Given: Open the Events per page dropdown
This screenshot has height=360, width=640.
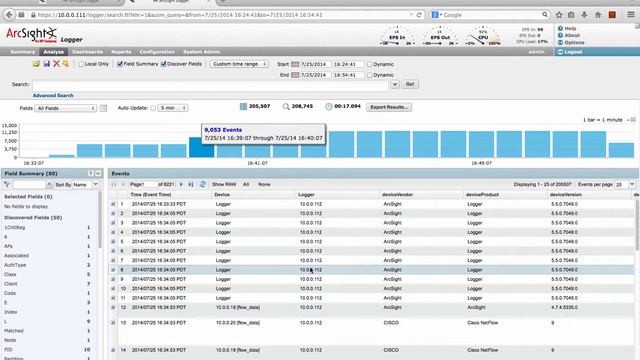Looking at the screenshot, I should click(x=632, y=184).
